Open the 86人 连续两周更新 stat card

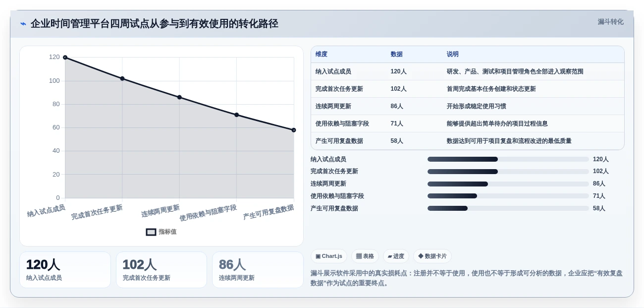pyautogui.click(x=258, y=270)
